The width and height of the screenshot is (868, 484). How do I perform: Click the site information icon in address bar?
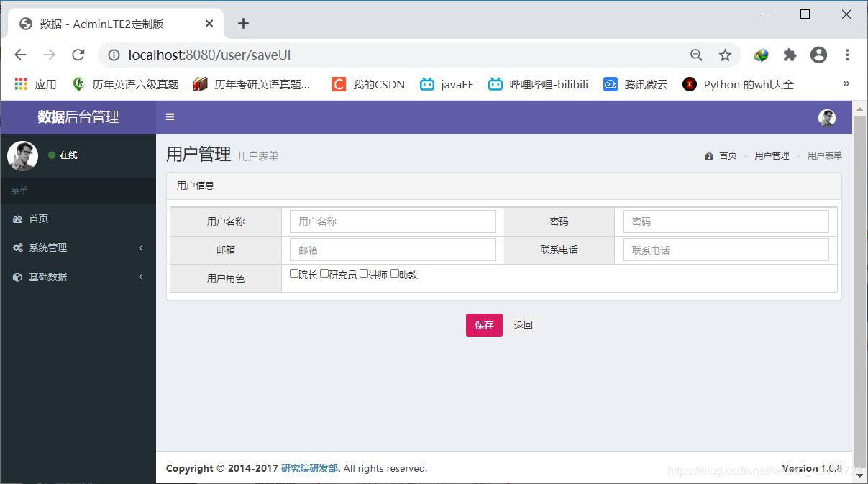coord(114,55)
